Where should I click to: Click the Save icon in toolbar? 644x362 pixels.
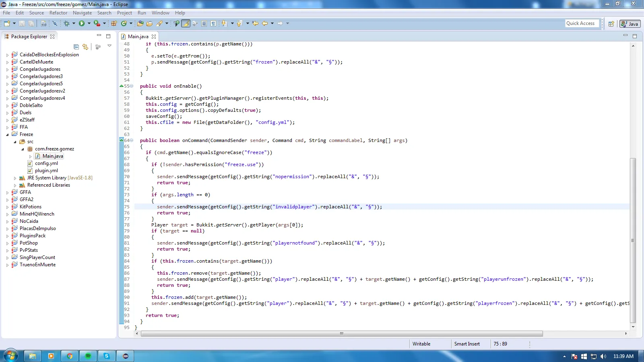(22, 23)
